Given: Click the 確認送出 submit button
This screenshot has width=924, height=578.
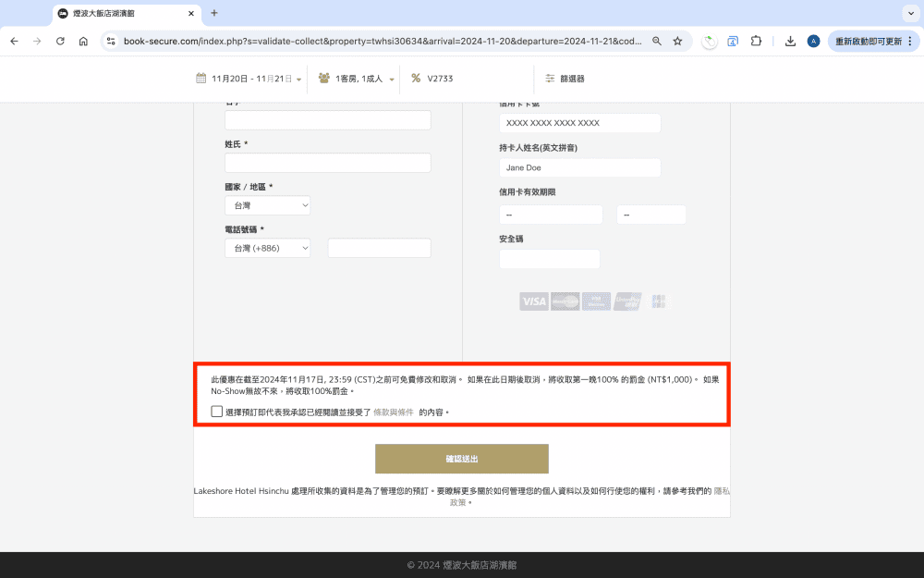Looking at the screenshot, I should 461,458.
